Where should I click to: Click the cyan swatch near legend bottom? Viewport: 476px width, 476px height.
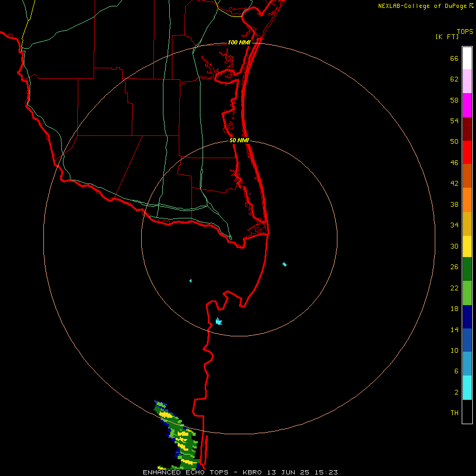coord(467,388)
